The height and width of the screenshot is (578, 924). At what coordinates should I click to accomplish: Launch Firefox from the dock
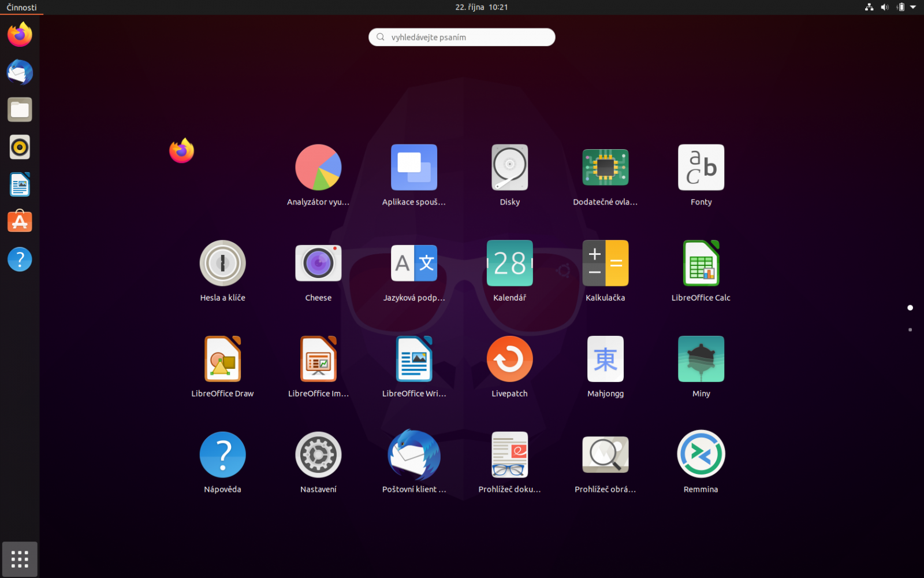[x=20, y=34]
